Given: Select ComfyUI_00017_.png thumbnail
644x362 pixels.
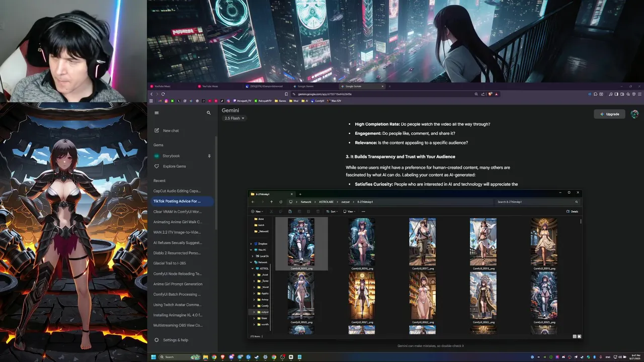Looking at the screenshot, I should click(422, 243).
